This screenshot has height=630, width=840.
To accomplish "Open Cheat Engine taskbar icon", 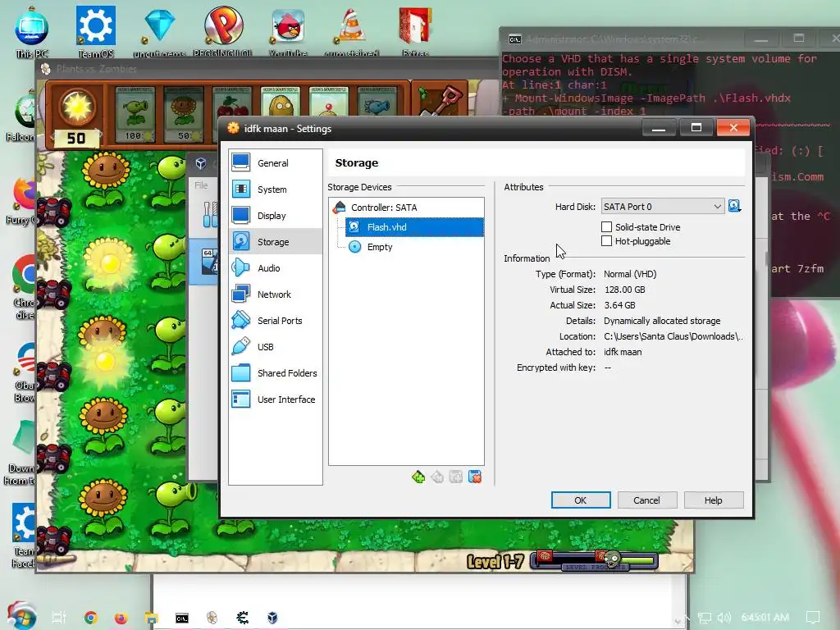I will 243,618.
